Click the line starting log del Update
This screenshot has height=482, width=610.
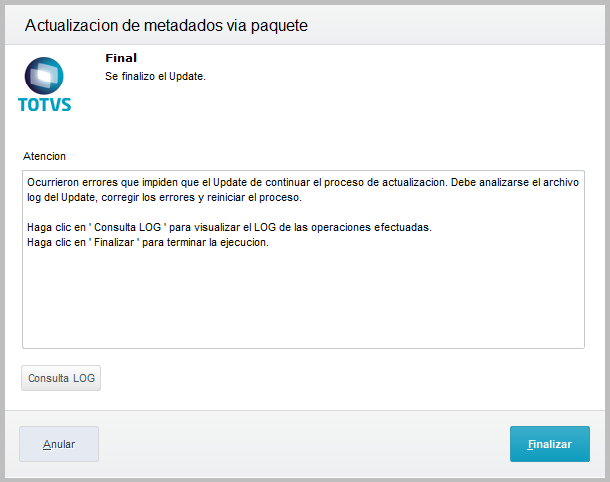164,198
